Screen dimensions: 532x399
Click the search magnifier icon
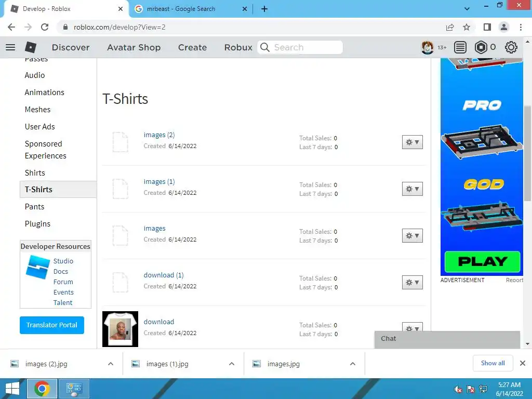[265, 47]
